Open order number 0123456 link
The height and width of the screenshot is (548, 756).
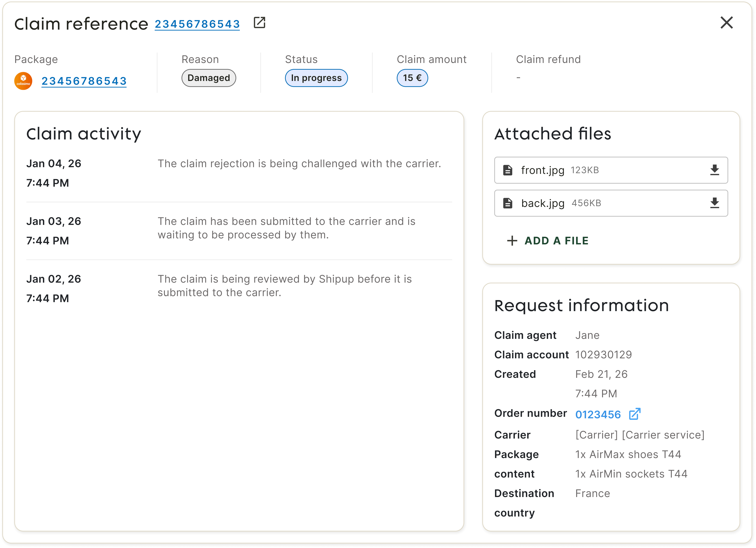[x=598, y=414]
